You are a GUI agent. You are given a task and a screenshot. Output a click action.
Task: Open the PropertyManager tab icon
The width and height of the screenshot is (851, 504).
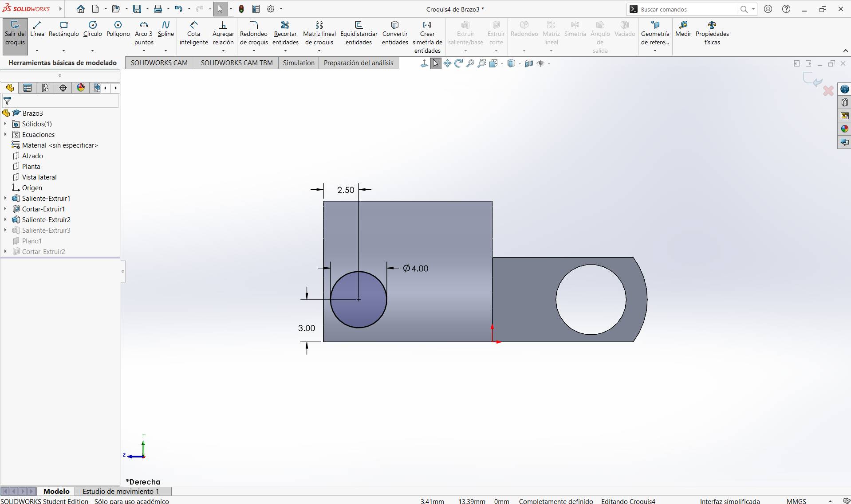point(28,88)
